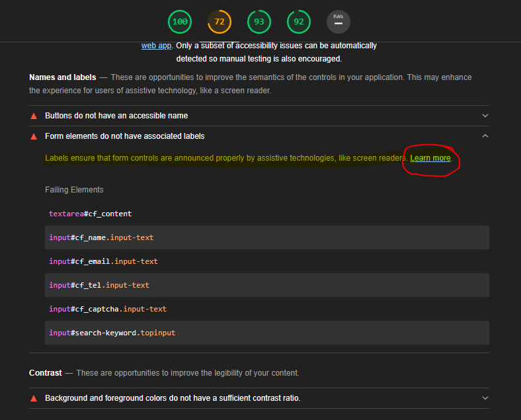The height and width of the screenshot is (420, 521).
Task: Select failing element textarea#cf_content
Action: tap(91, 214)
